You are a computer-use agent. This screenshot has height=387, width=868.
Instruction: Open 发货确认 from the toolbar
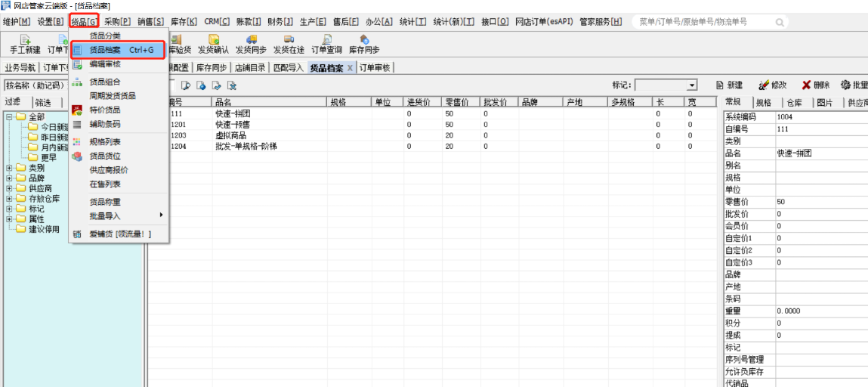[213, 40]
